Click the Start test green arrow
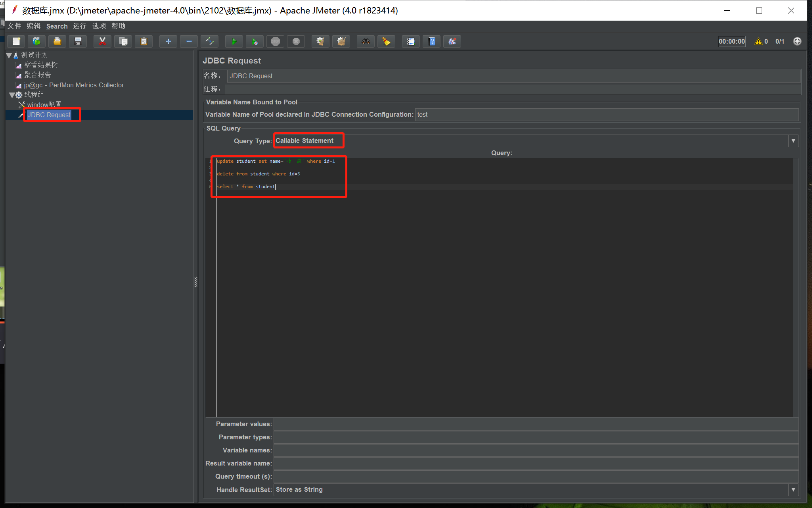 [x=234, y=41]
